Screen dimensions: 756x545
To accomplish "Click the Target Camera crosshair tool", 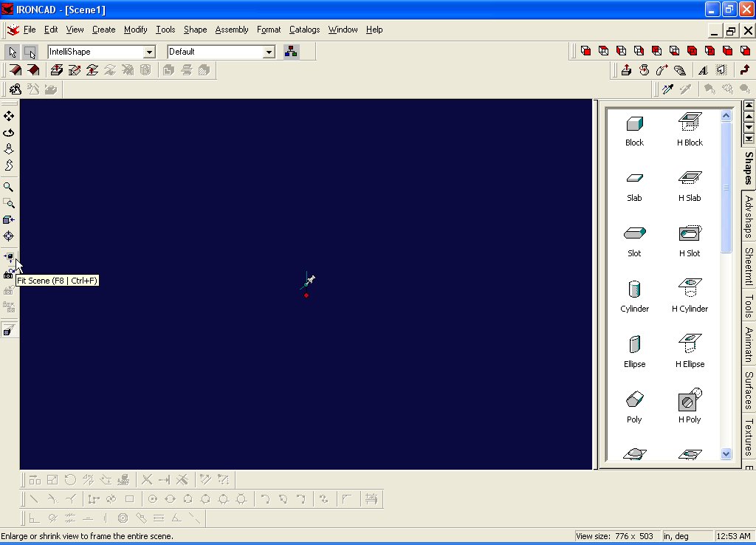I will 9,236.
